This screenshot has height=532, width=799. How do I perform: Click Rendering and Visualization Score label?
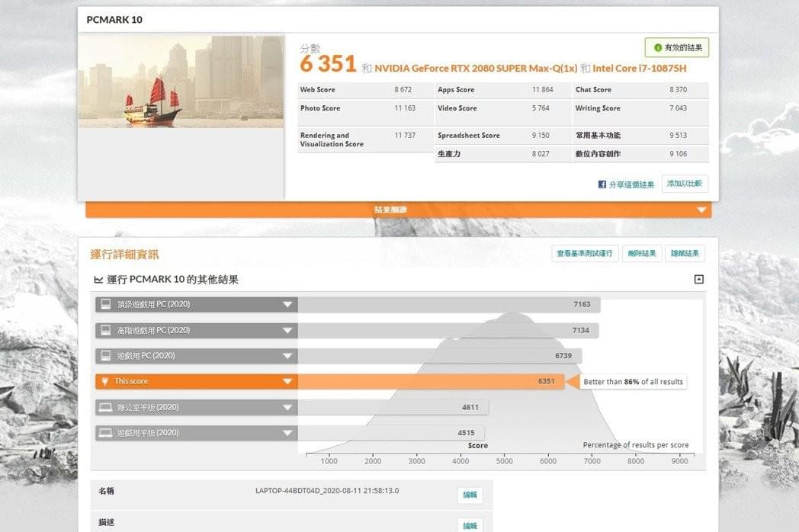pos(332,139)
